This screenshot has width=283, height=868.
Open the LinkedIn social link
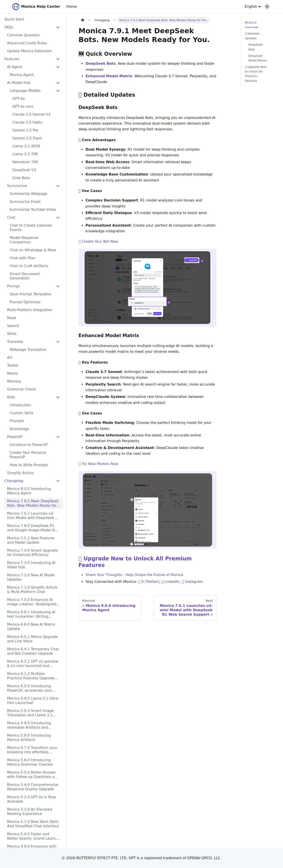pos(171,582)
